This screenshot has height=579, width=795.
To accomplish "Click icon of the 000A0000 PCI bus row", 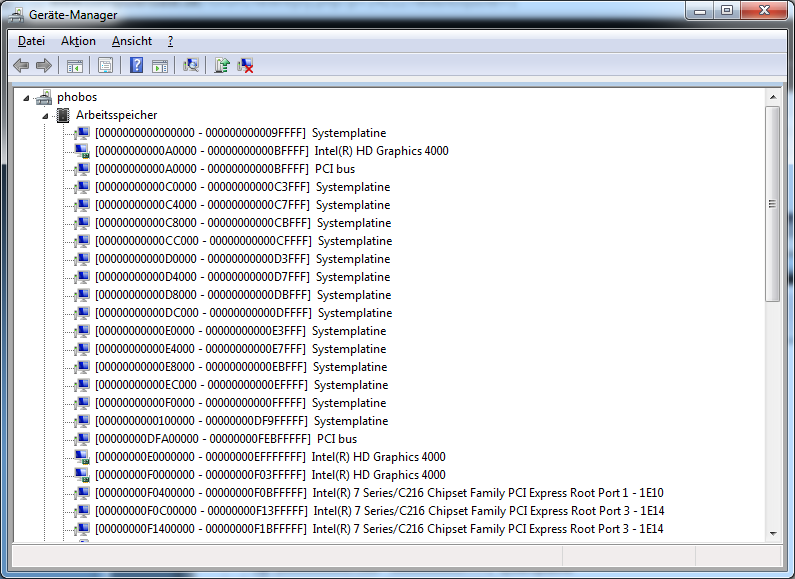I will pyautogui.click(x=82, y=169).
